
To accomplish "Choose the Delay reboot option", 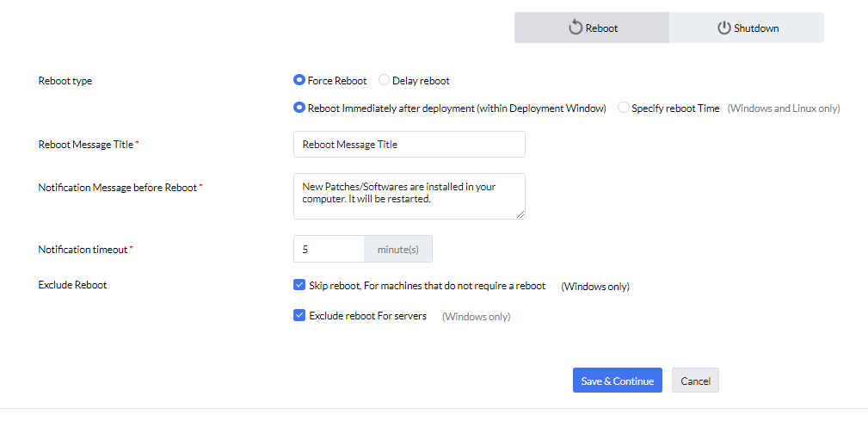I will click(x=385, y=81).
